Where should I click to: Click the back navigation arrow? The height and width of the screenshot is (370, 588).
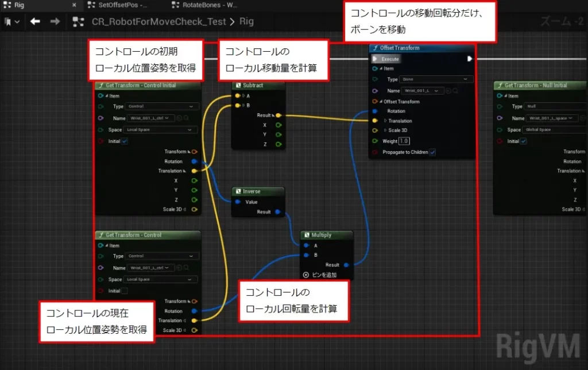pos(35,21)
